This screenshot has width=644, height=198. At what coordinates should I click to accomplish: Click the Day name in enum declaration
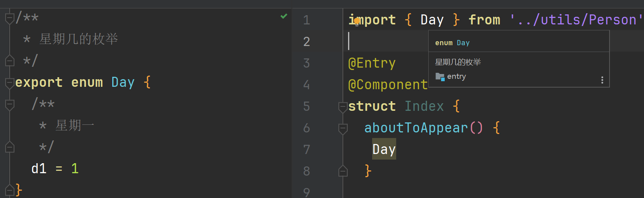coord(123,82)
